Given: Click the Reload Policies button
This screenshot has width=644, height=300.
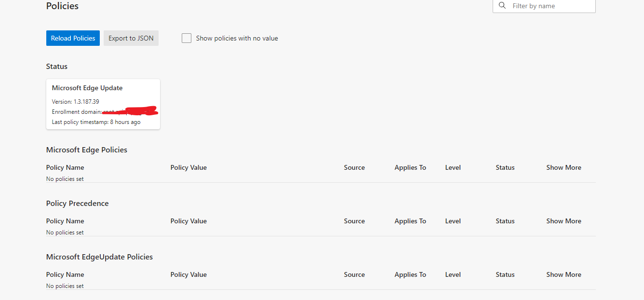Looking at the screenshot, I should [x=73, y=38].
